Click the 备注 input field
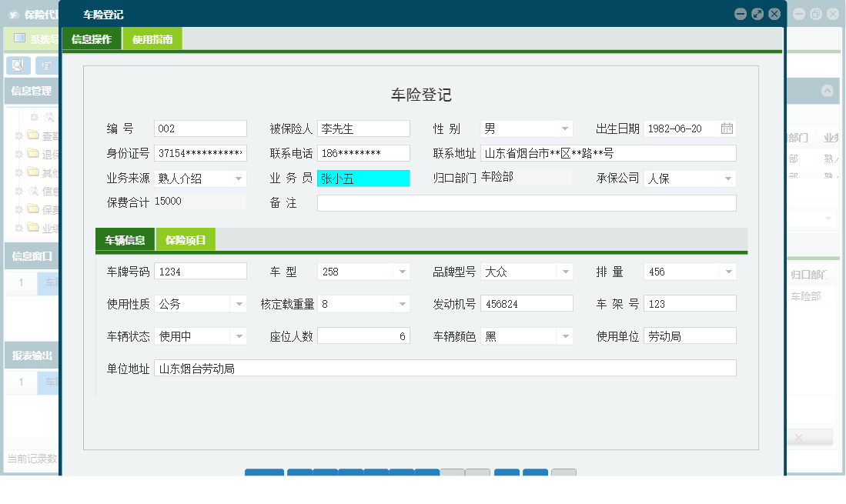 click(527, 202)
